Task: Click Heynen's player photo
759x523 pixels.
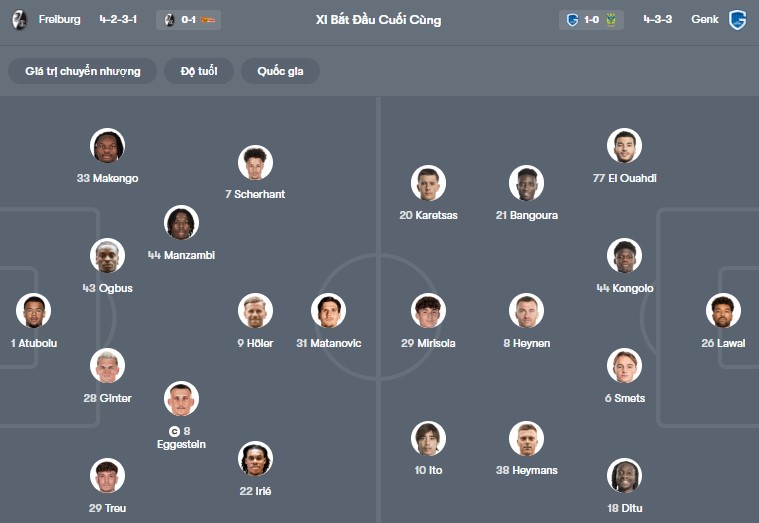Action: (x=526, y=311)
